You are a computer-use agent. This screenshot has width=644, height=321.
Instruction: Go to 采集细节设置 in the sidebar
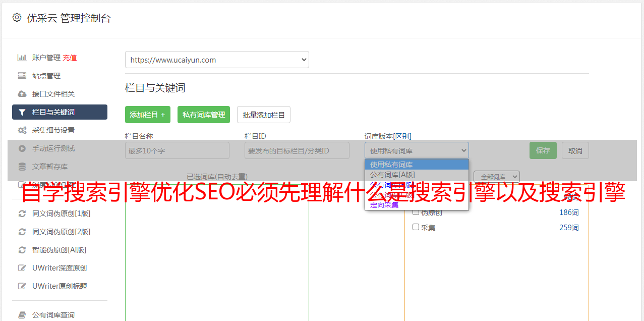(x=53, y=130)
